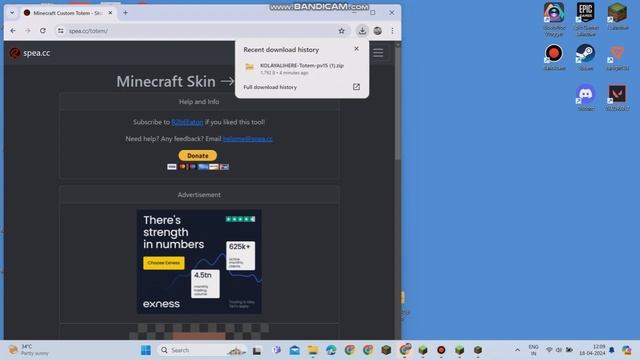Image resolution: width=640 pixels, height=360 pixels.
Task: Open Task View from the taskbar
Action: [257, 350]
